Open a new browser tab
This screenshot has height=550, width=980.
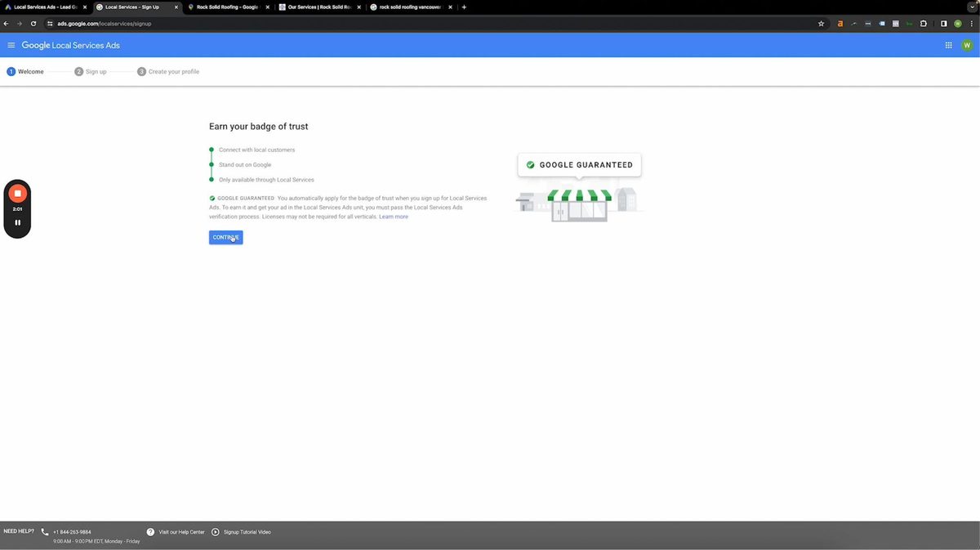click(x=464, y=7)
